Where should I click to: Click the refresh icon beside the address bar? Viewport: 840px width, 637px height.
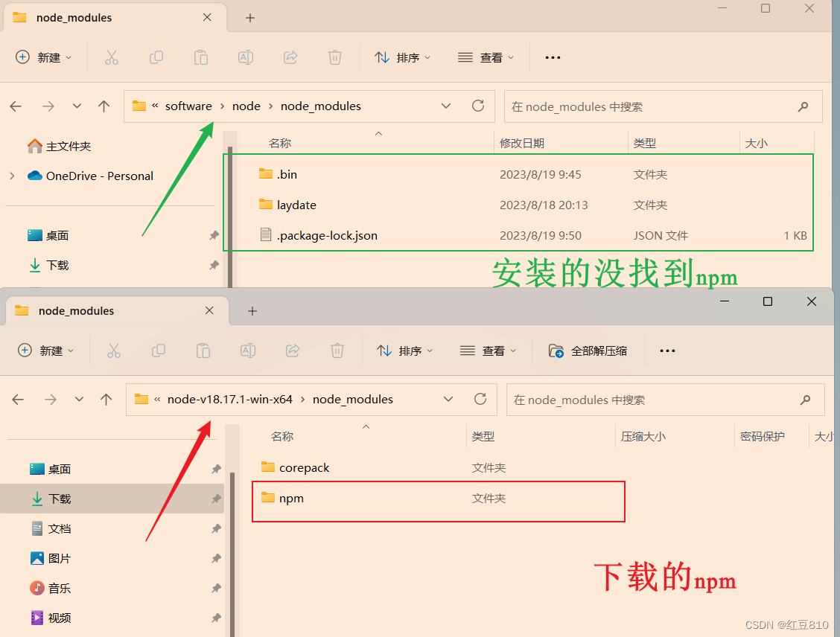click(477, 106)
